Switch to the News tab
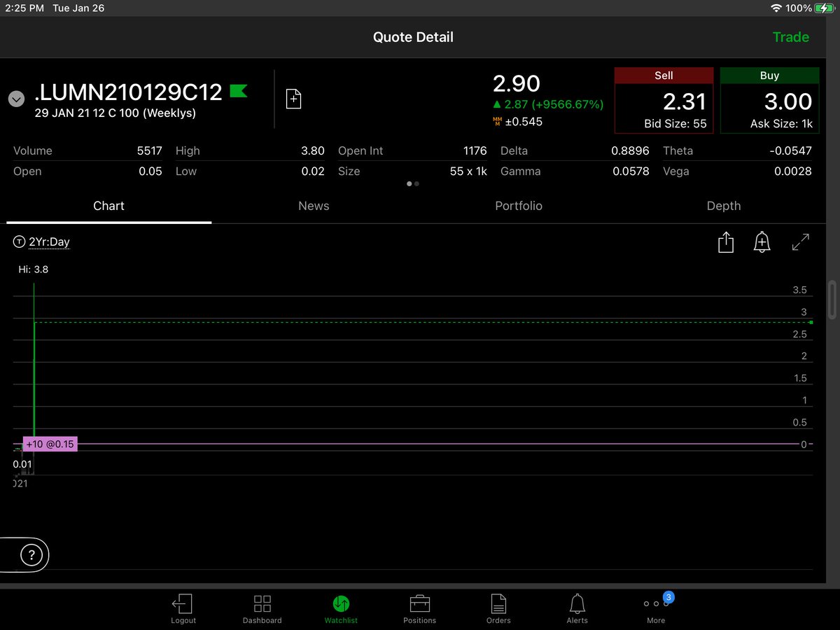This screenshot has height=630, width=840. (314, 206)
